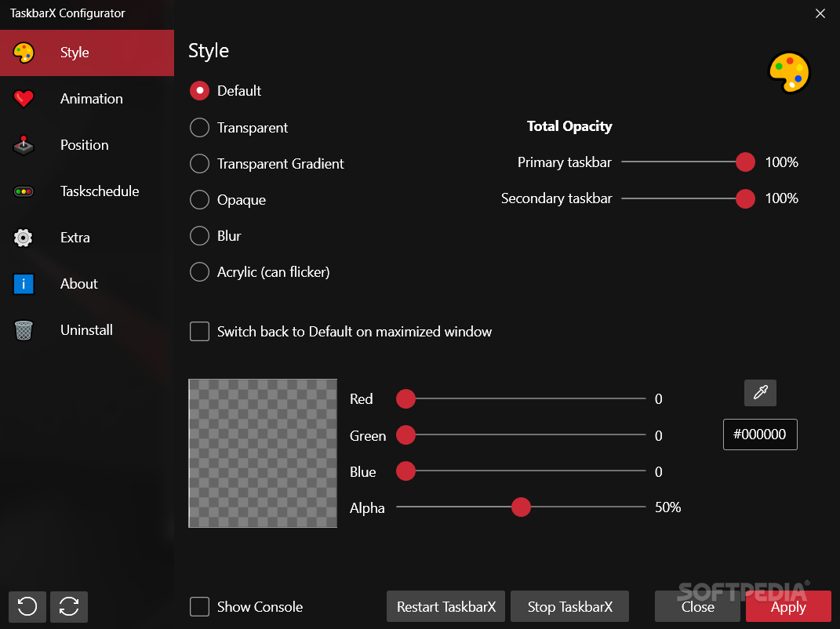
Task: Click the Alpha 50% value text
Action: (667, 507)
